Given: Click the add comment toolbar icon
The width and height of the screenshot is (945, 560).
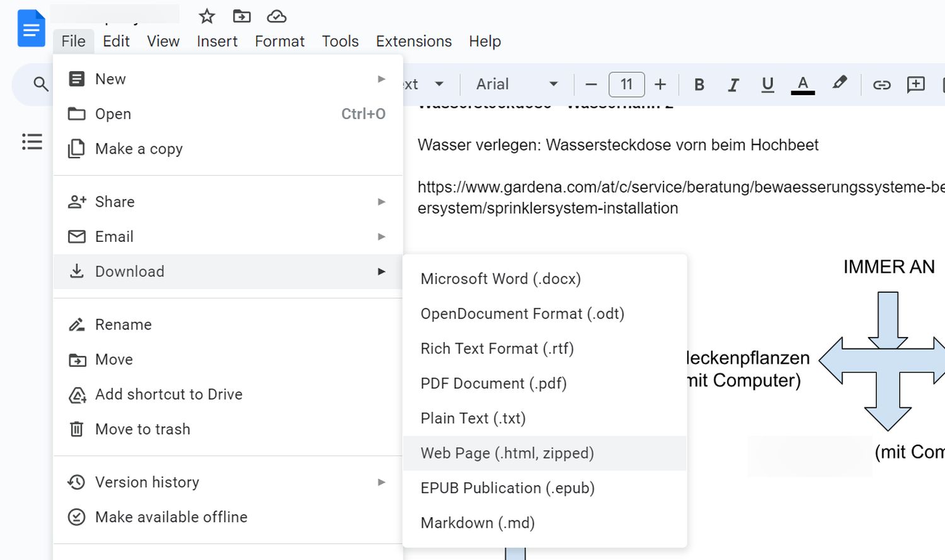Looking at the screenshot, I should [915, 84].
